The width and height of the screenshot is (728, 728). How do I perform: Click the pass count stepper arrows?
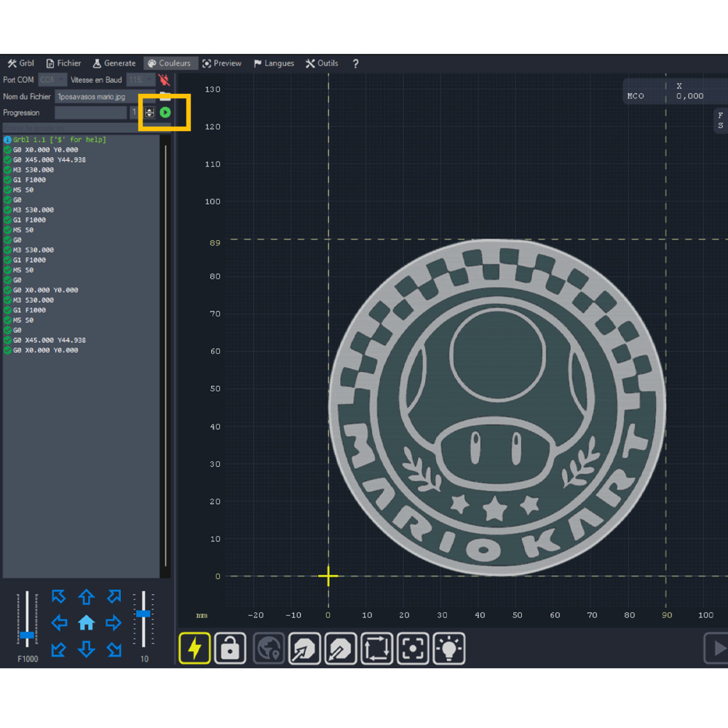pos(149,112)
